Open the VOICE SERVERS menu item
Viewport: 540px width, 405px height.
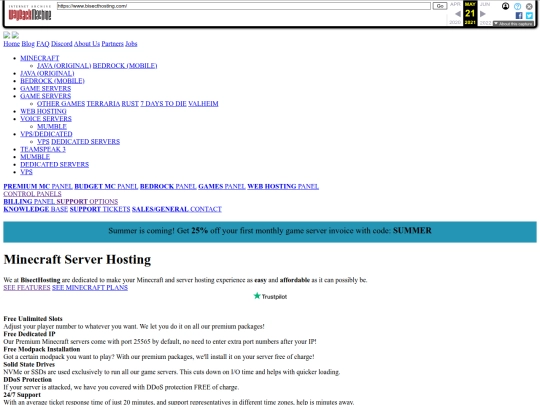[46, 119]
